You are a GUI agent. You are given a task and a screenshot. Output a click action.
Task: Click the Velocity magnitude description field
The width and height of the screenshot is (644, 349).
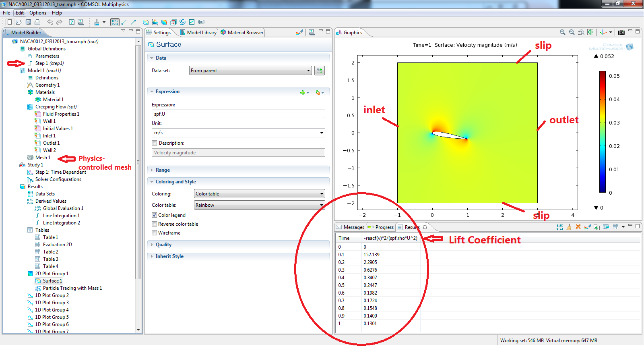(x=238, y=153)
